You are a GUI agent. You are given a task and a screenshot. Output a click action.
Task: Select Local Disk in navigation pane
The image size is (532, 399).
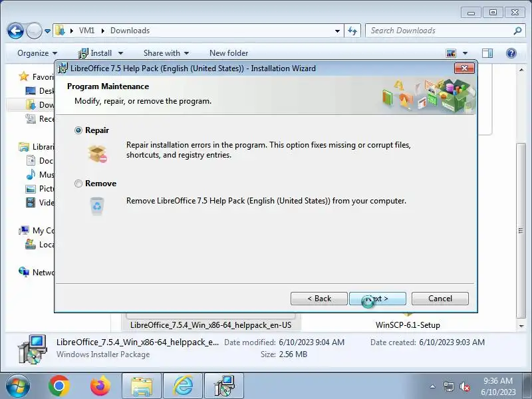pos(40,244)
